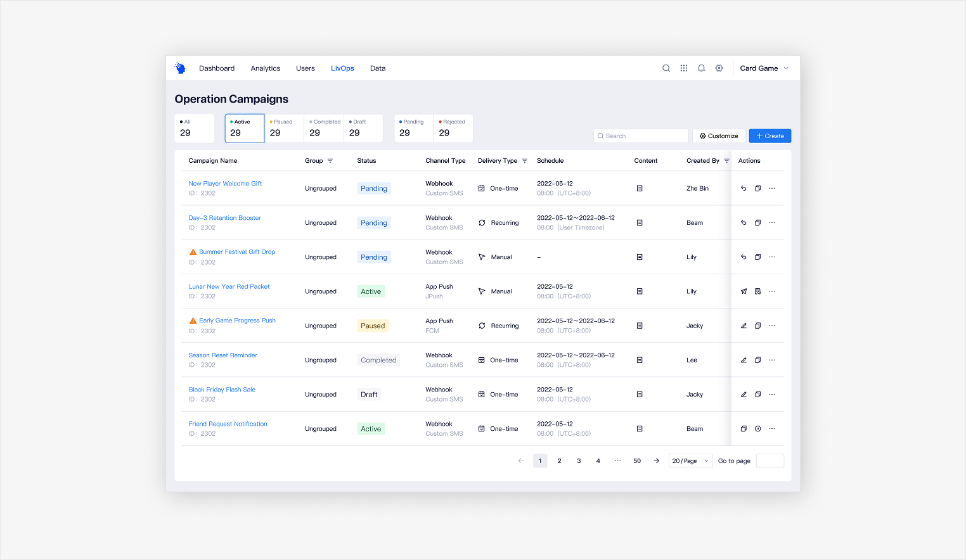Pause the Friend Request Notification campaign

point(757,429)
